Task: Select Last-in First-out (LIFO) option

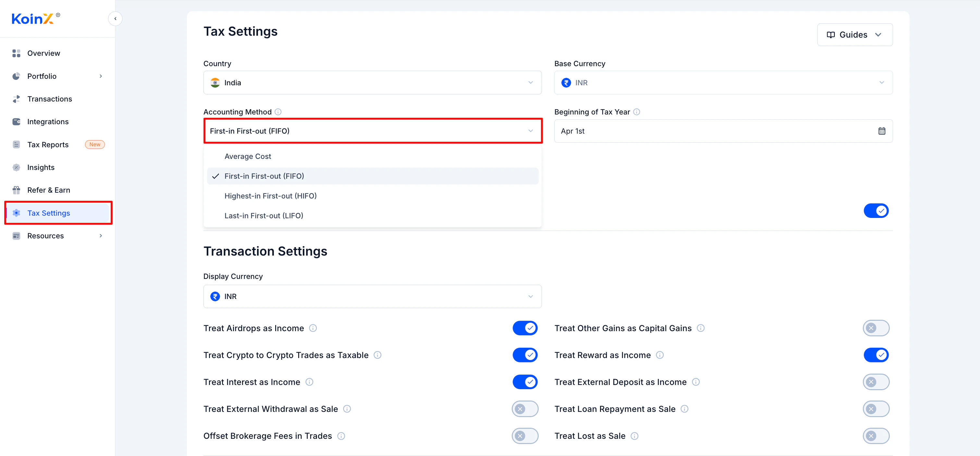Action: pyautogui.click(x=263, y=216)
